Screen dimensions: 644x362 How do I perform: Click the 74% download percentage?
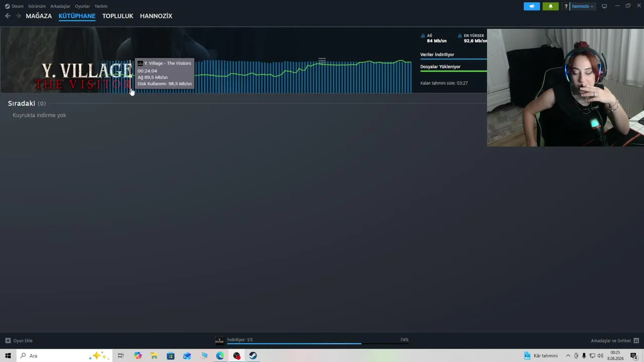click(x=405, y=340)
